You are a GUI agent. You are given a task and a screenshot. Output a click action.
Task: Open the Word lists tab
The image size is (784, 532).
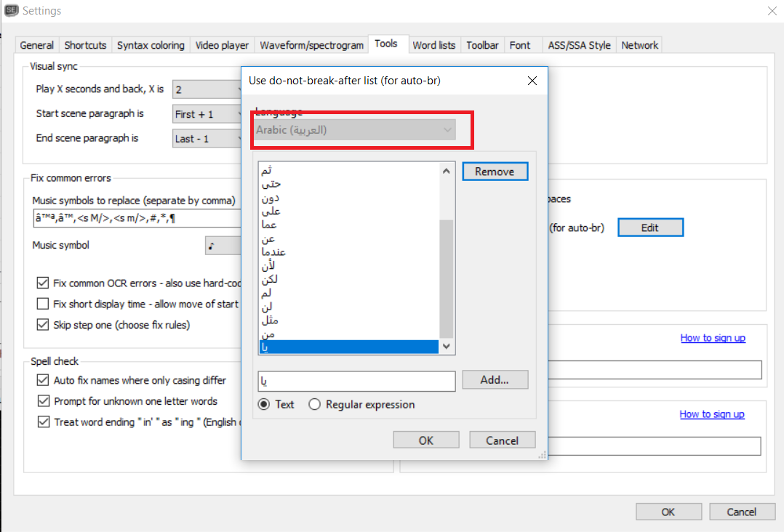coord(434,45)
